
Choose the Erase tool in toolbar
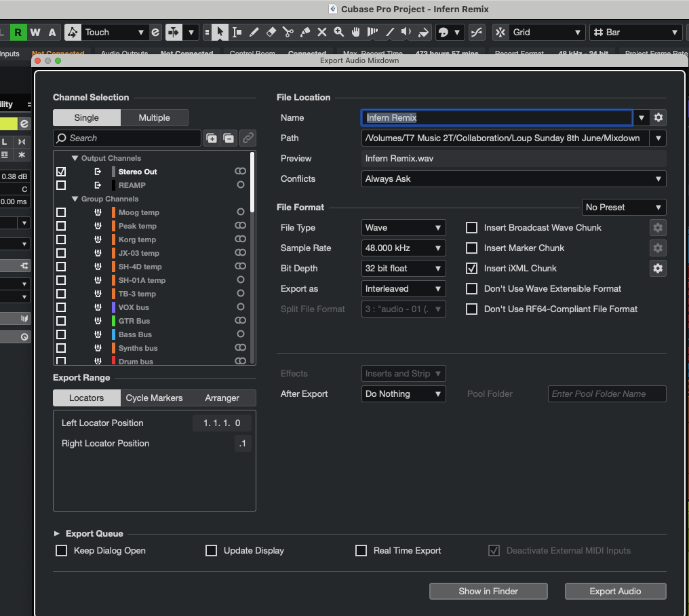pos(271,32)
